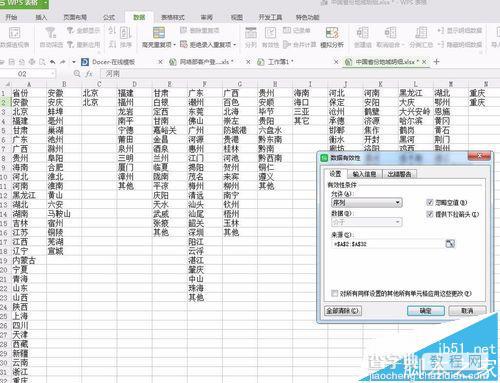Click the Name Box cell reference field
500x383 pixels.
click(25, 74)
